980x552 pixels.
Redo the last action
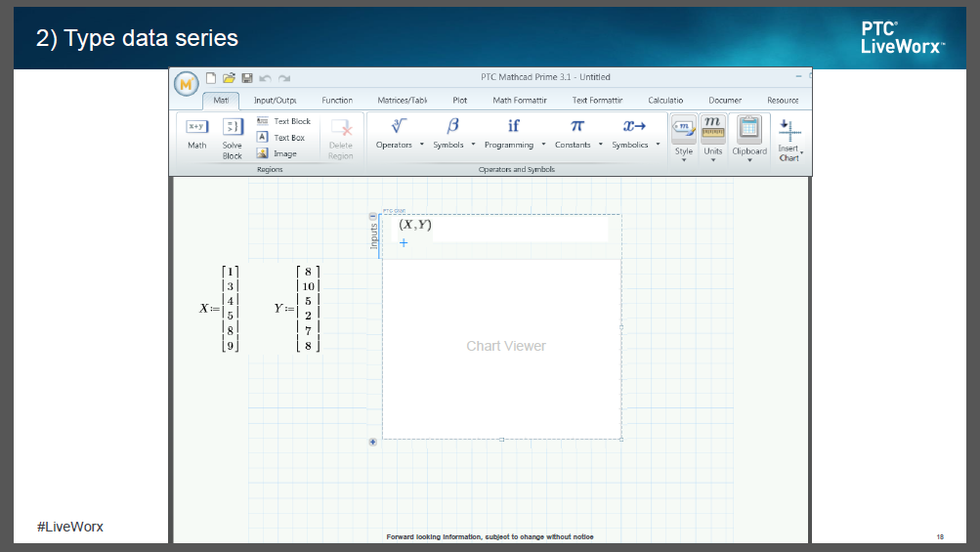tap(284, 78)
